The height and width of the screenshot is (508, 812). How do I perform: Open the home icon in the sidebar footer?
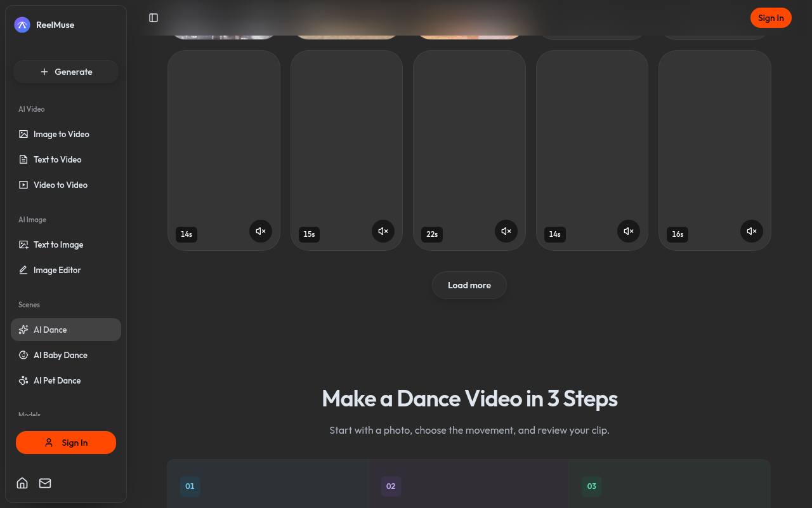point(22,483)
